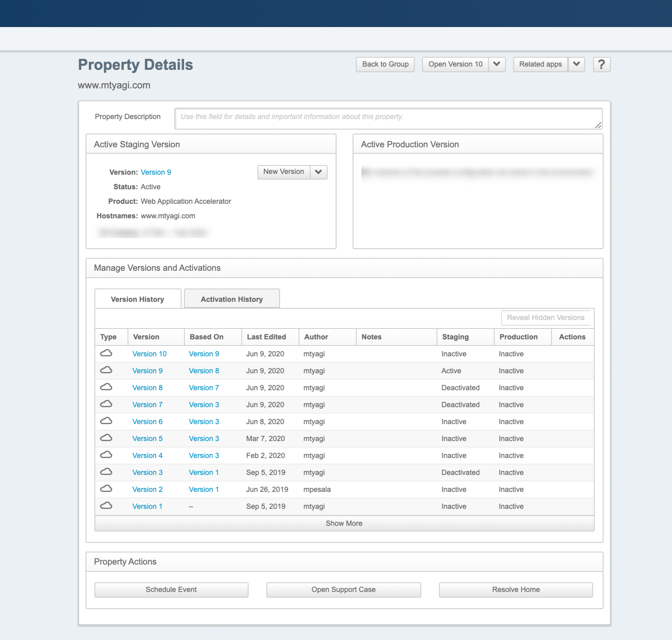Click the cloud icon in Version 3 row
Screen dimensions: 672x640
(x=106, y=472)
